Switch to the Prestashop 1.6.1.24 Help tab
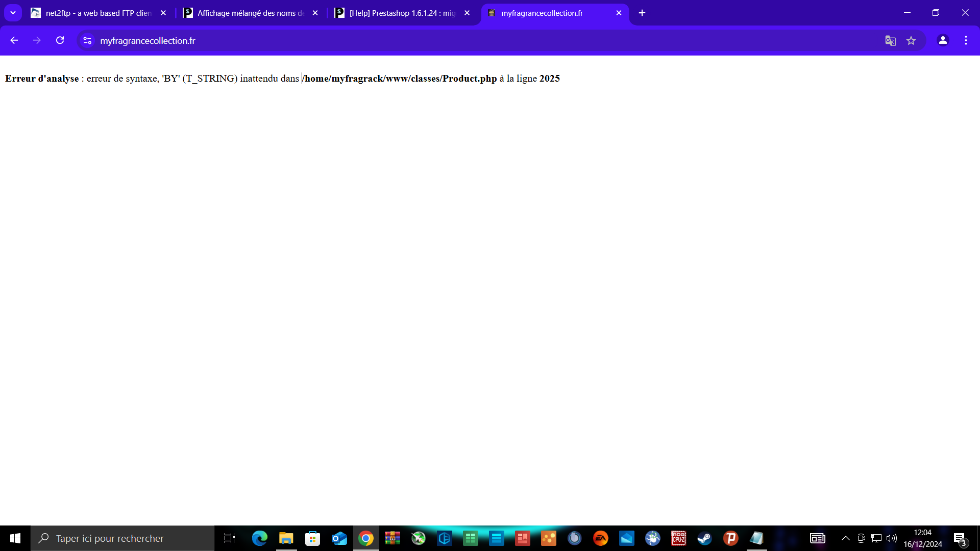The width and height of the screenshot is (980, 551). tap(402, 13)
